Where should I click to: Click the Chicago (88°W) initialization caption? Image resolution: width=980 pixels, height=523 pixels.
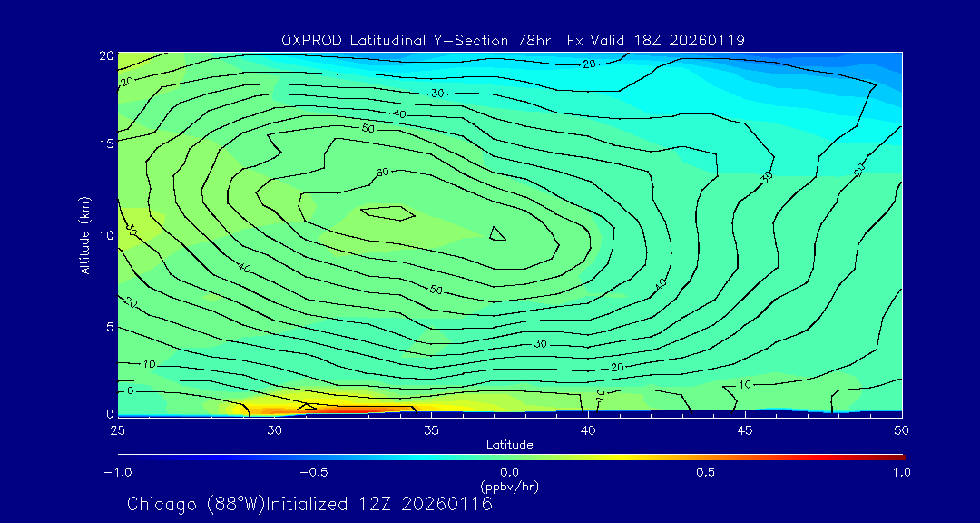pos(309,504)
